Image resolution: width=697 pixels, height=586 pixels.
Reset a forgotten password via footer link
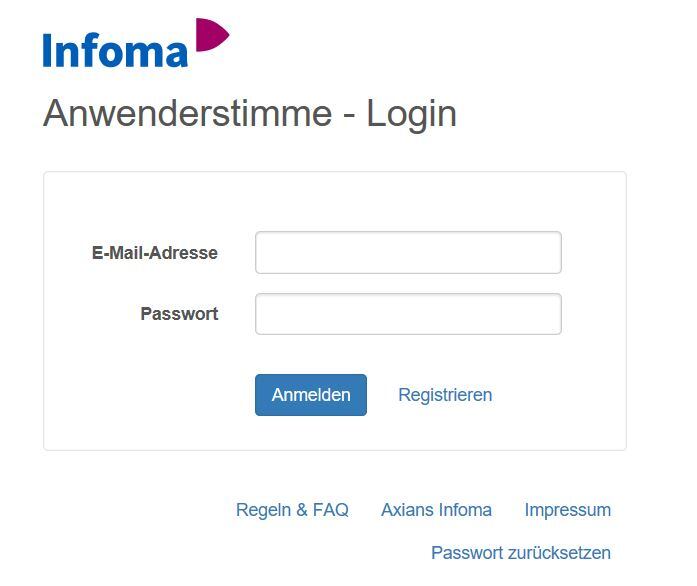tap(520, 553)
